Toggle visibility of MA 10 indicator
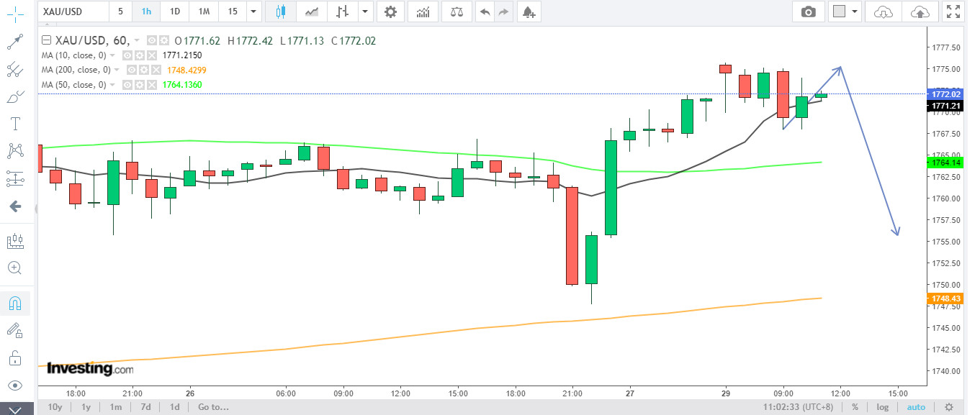 (127, 55)
